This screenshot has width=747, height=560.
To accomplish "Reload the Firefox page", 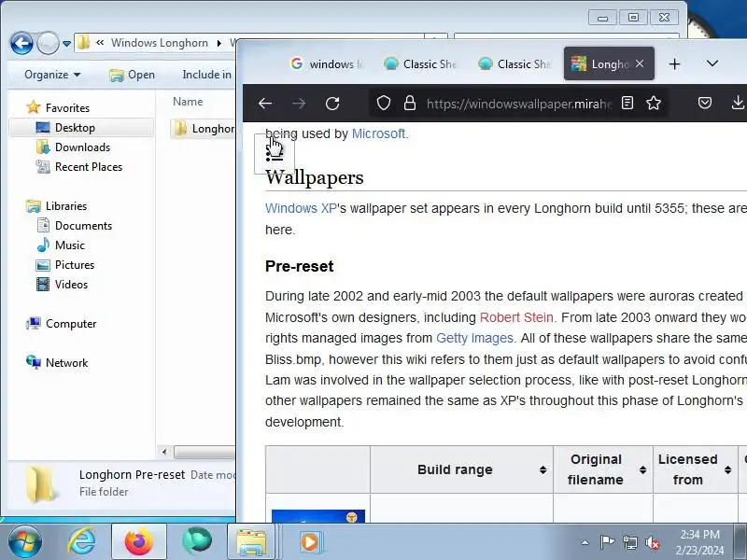I will [x=332, y=103].
